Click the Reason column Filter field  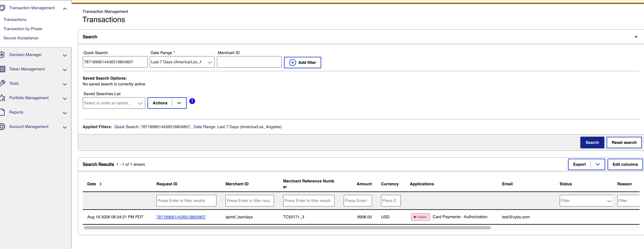(628, 200)
